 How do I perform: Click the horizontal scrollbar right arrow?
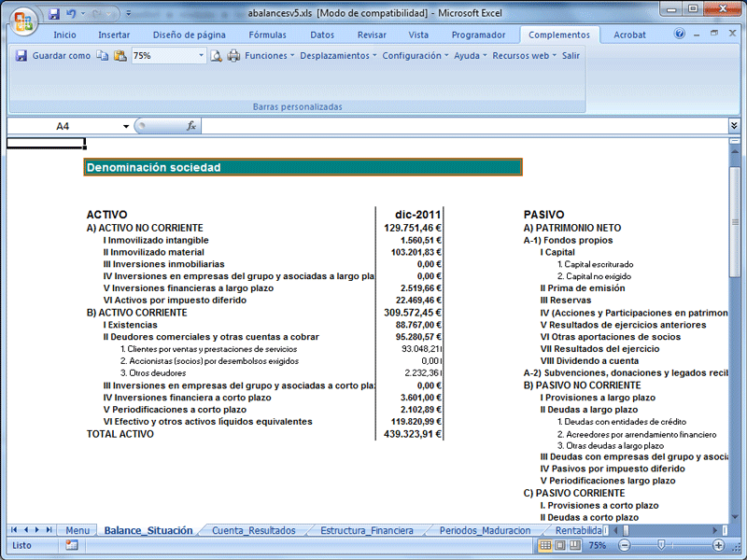(714, 530)
